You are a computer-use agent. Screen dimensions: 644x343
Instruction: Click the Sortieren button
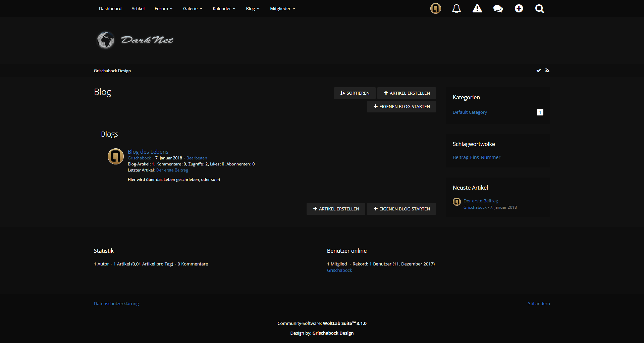coord(355,93)
